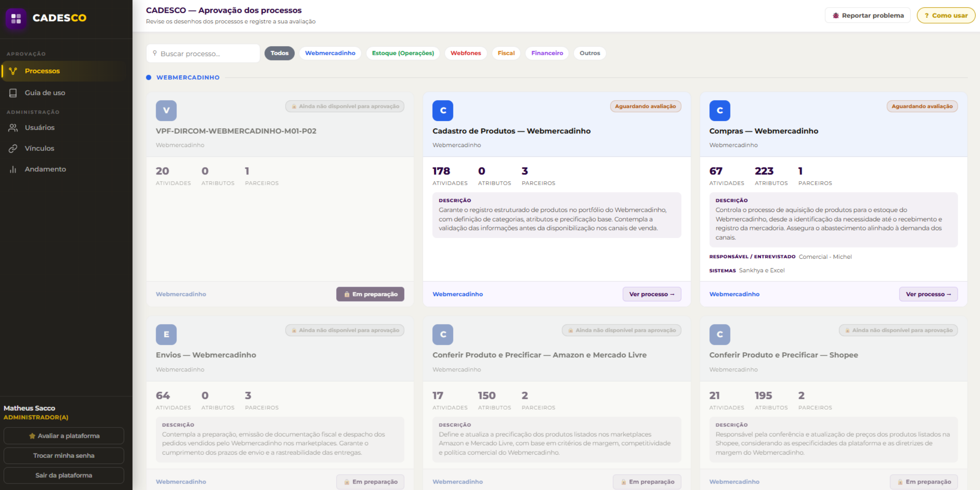Click the CADESCO logo grid icon
The width and height of the screenshot is (980, 490).
(x=16, y=18)
